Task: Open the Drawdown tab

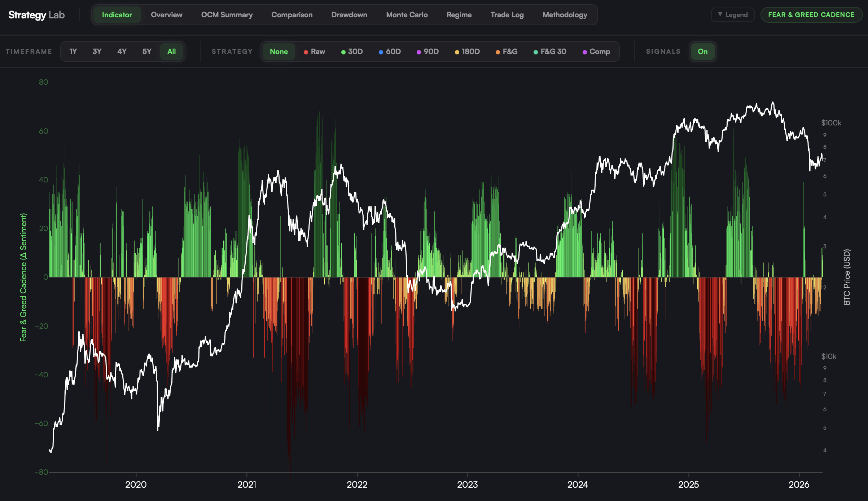Action: coord(349,15)
